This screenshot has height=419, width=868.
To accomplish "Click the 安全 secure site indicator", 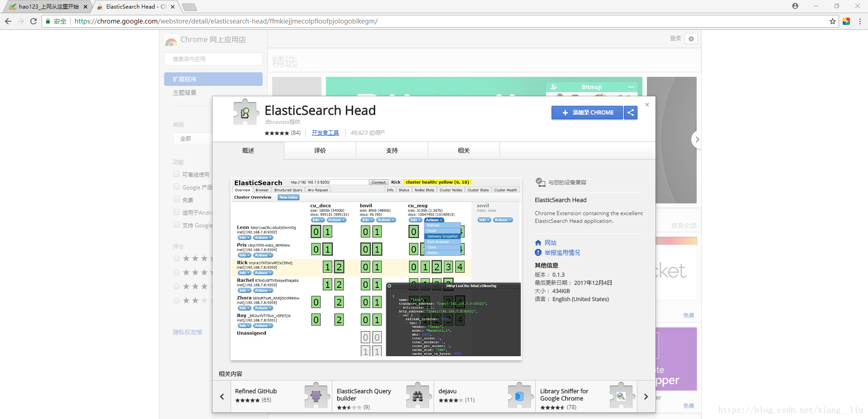I will (x=56, y=21).
